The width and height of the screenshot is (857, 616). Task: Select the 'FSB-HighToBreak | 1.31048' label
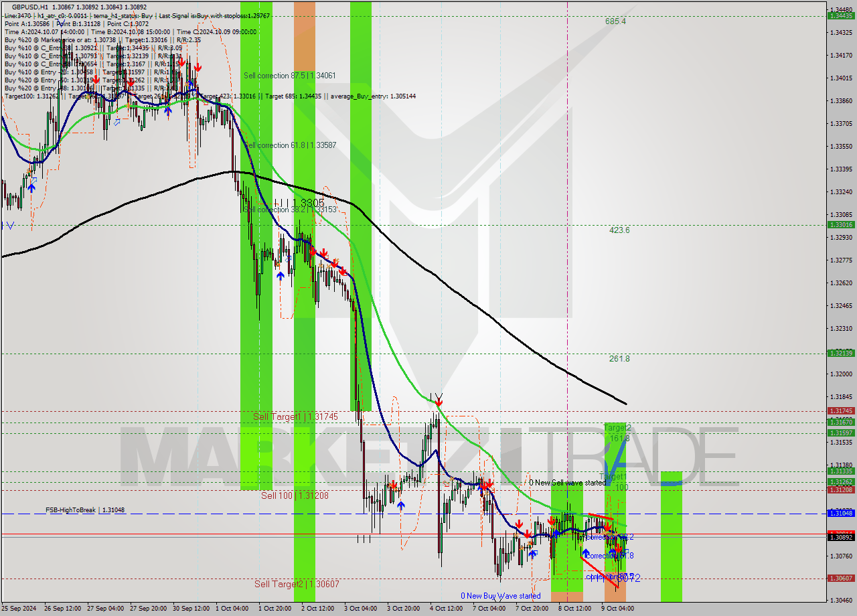tap(85, 510)
